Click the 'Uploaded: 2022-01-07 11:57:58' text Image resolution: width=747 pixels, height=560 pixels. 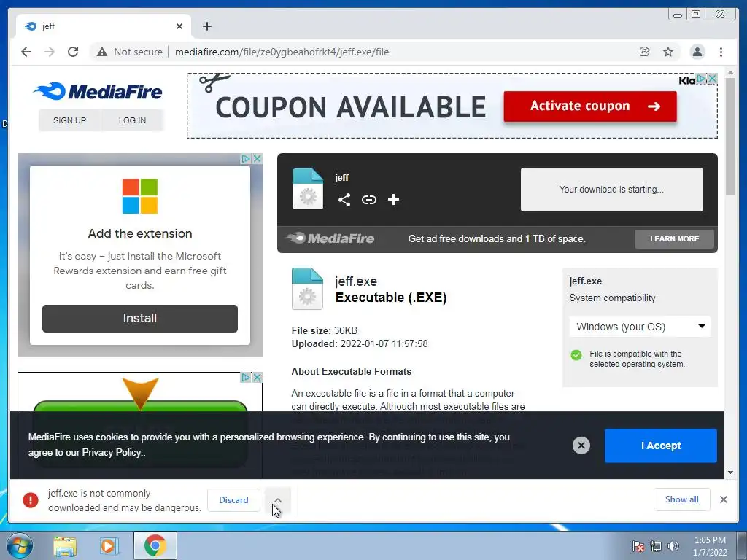360,344
